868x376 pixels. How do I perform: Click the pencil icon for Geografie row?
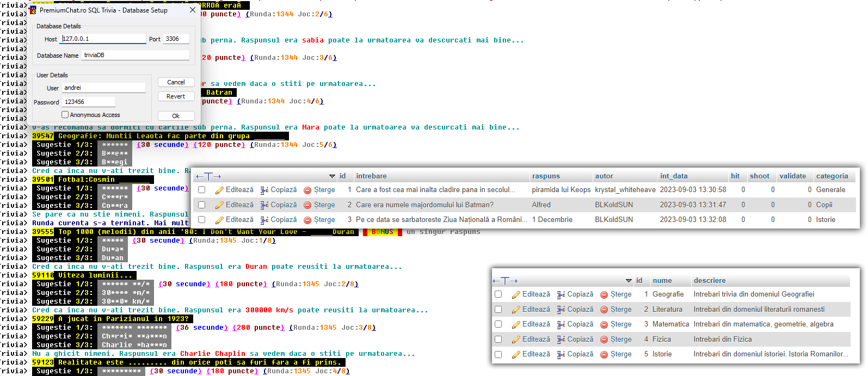516,294
